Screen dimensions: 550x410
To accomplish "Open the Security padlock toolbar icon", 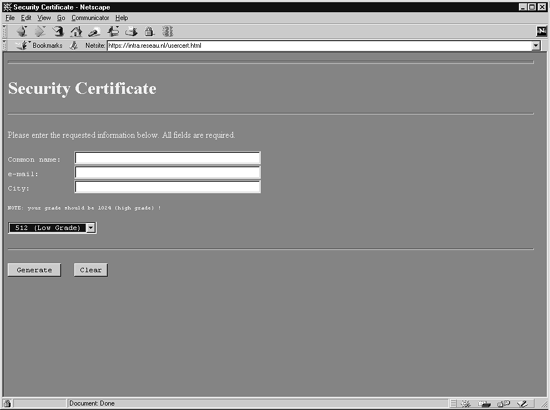I will point(149,32).
